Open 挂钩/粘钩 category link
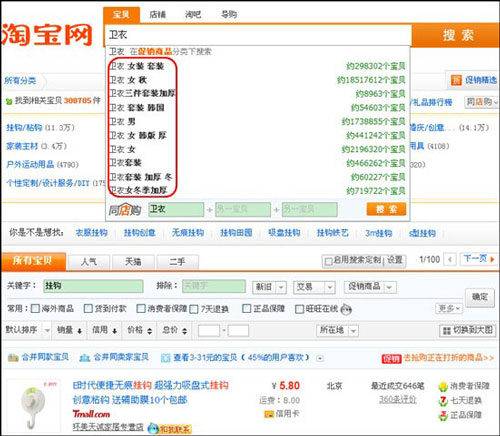The image size is (500, 436). 24,128
